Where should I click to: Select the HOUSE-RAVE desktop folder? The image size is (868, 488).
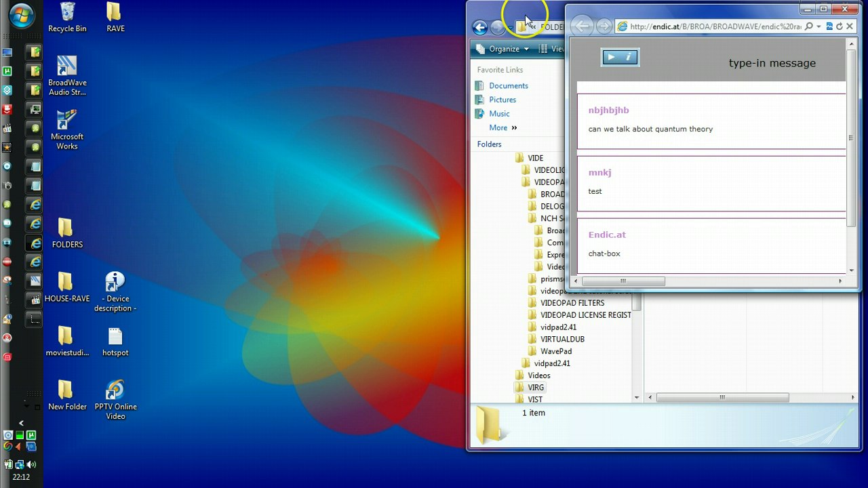(67, 287)
